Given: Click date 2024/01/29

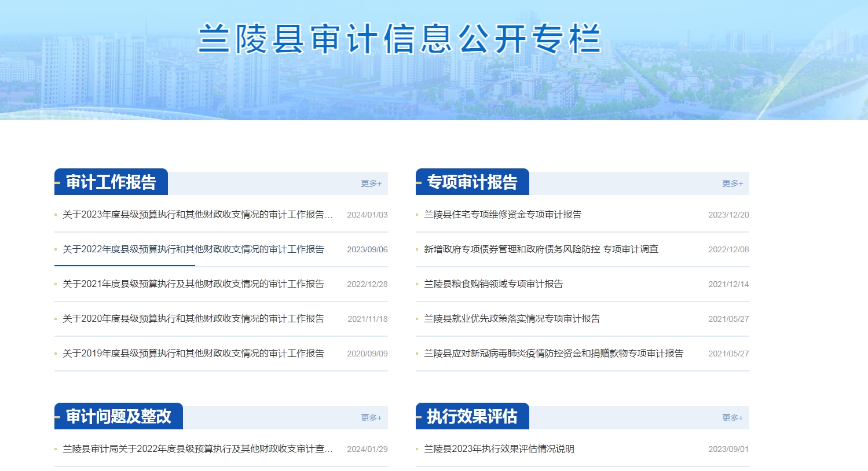Looking at the screenshot, I should point(367,449).
